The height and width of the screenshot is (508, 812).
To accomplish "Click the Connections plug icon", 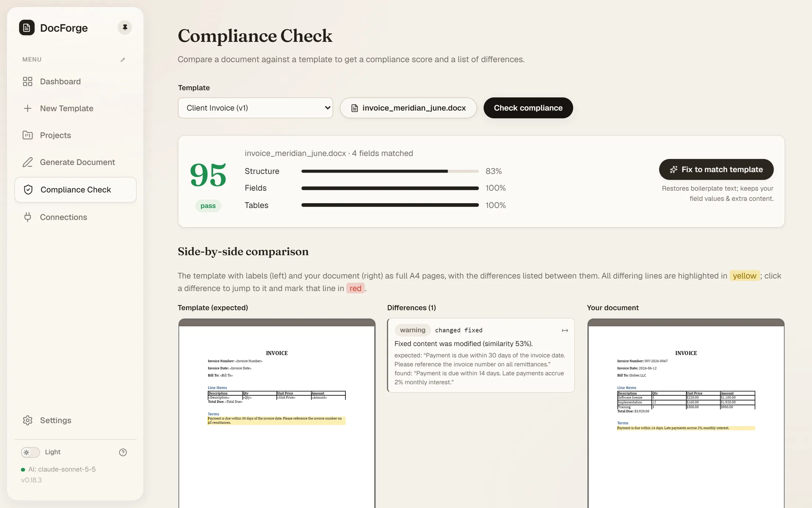I will click(x=28, y=217).
